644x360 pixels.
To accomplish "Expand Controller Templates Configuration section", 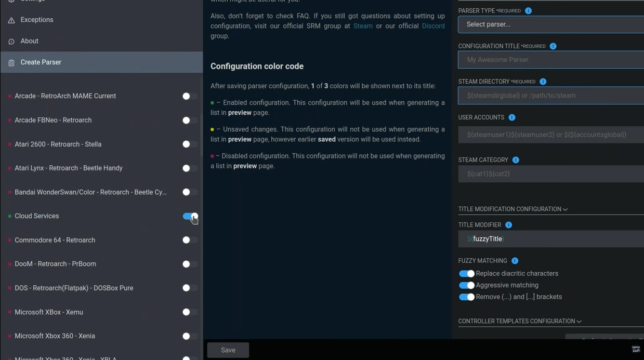I will [x=519, y=321].
